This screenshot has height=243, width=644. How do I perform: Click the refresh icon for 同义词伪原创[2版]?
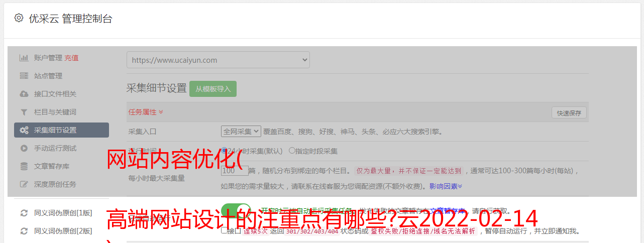24,231
